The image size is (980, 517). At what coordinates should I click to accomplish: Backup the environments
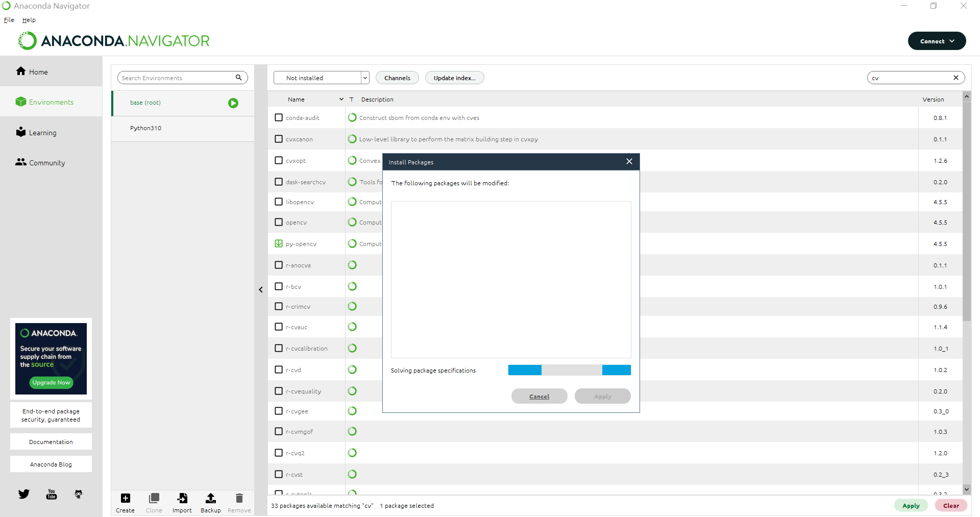[x=211, y=503]
